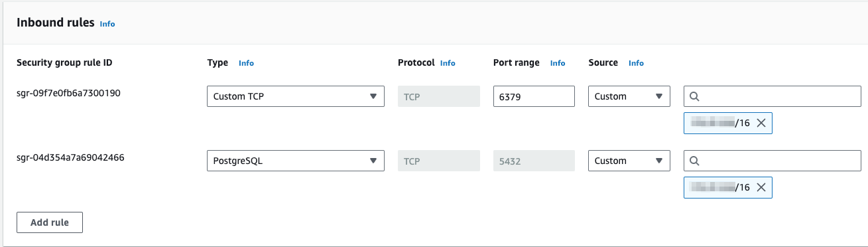The width and height of the screenshot is (868, 247).
Task: Click the source search field of PostgreSQL rule
Action: point(773,161)
